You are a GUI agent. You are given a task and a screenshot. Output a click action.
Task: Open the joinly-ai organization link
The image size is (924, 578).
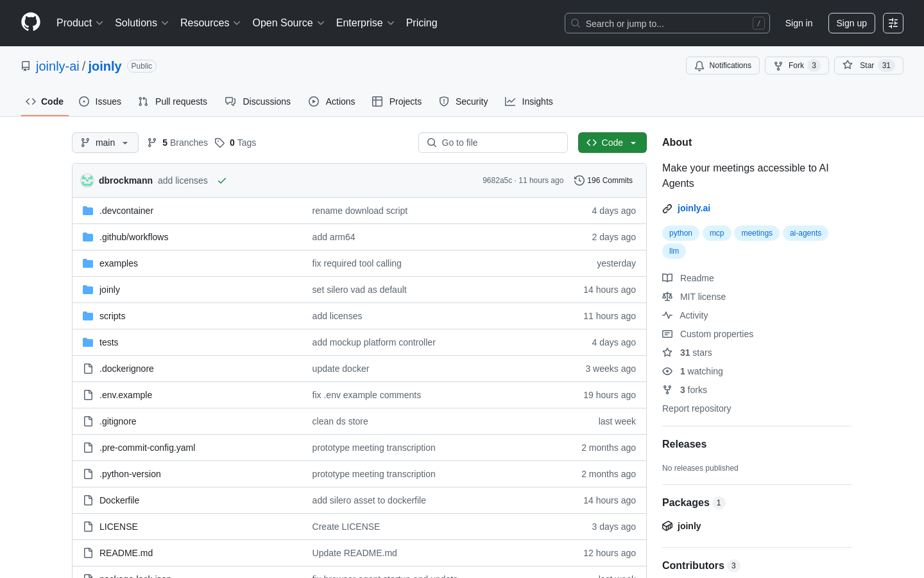point(58,66)
